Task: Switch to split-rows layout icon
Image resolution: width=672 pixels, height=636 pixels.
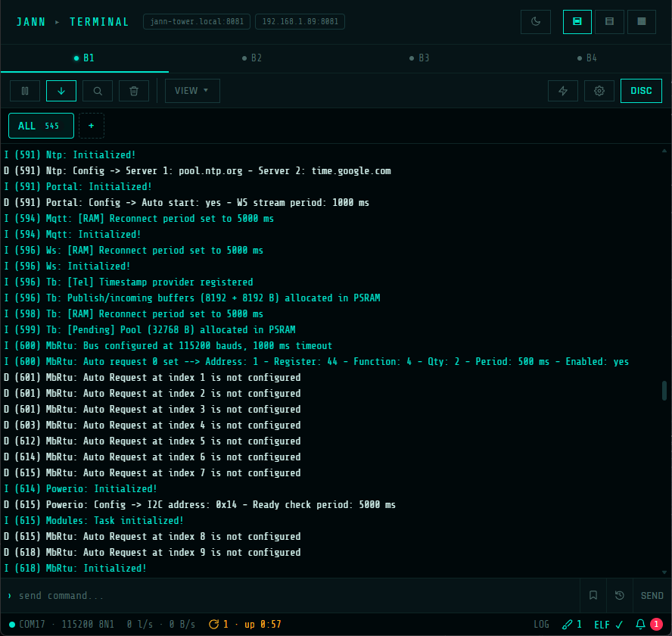Action: tap(609, 21)
